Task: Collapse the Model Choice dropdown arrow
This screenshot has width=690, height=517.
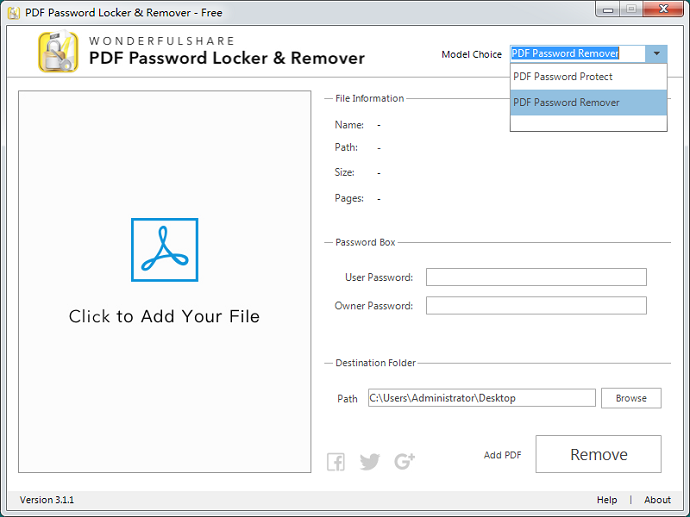Action: [x=657, y=54]
